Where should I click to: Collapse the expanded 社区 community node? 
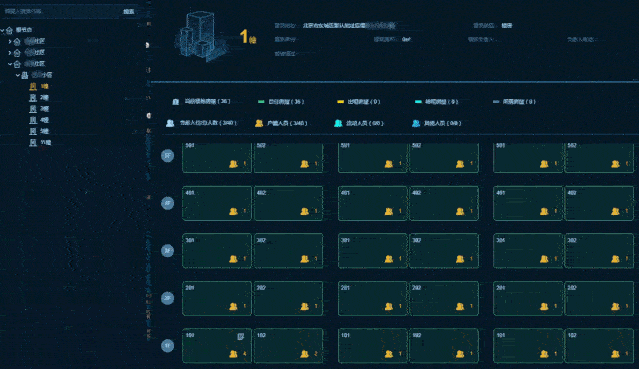(x=10, y=64)
